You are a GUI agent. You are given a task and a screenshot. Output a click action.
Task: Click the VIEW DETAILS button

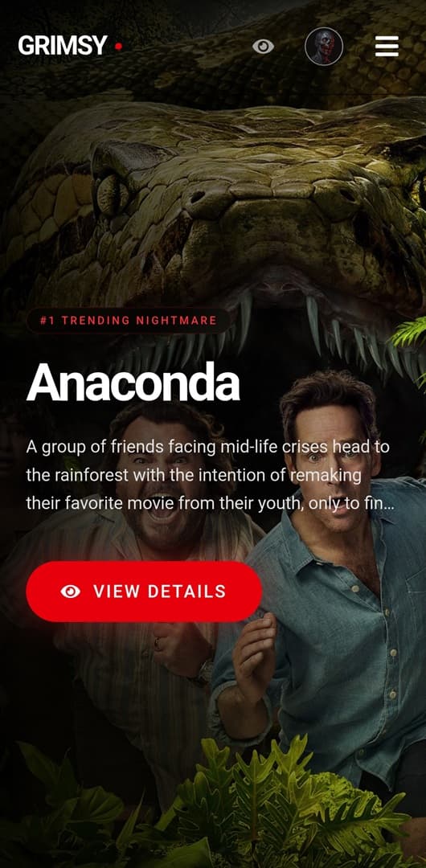(144, 592)
